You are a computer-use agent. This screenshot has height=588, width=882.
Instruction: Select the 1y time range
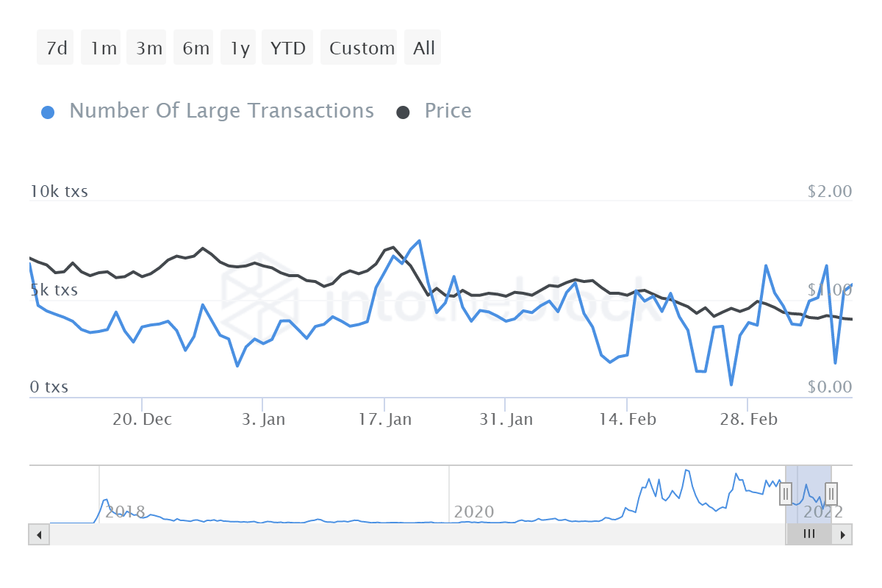(x=237, y=47)
